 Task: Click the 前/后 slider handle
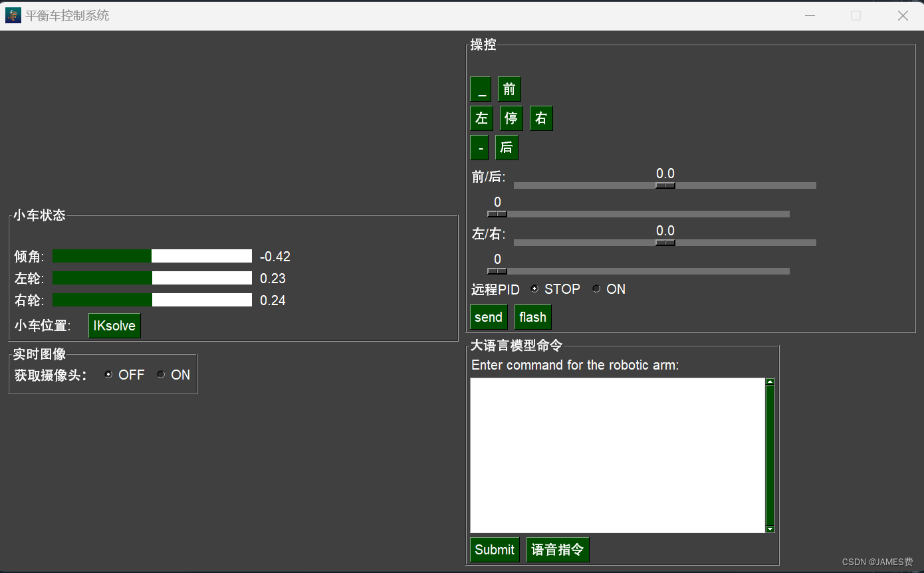(665, 185)
